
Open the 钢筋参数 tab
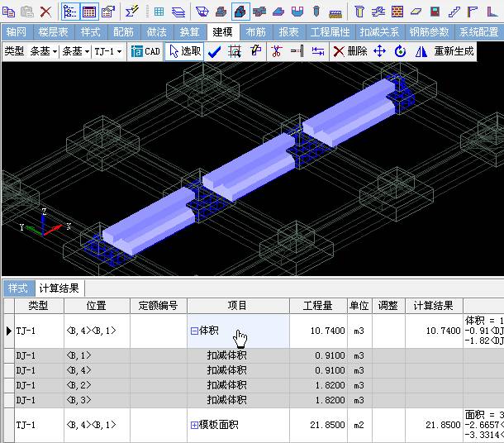(429, 32)
